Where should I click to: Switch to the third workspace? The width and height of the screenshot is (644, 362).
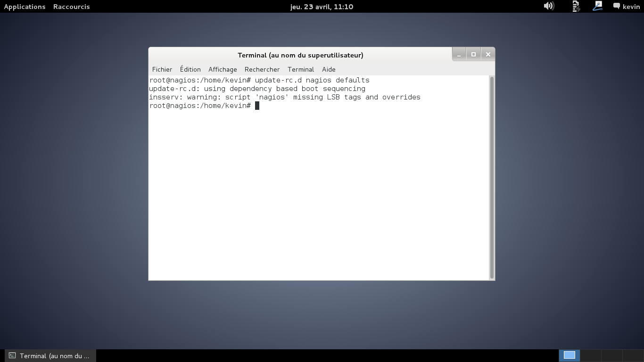click(611, 355)
